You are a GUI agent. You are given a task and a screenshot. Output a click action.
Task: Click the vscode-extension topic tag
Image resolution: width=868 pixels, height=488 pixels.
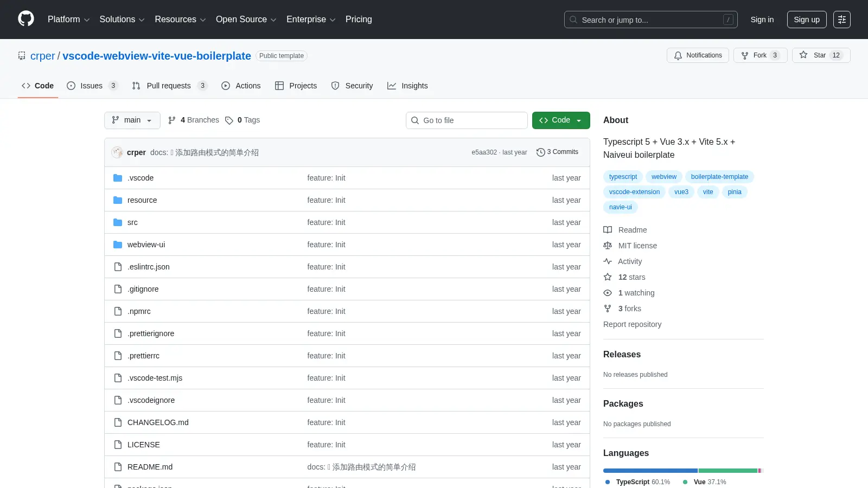[x=634, y=192]
